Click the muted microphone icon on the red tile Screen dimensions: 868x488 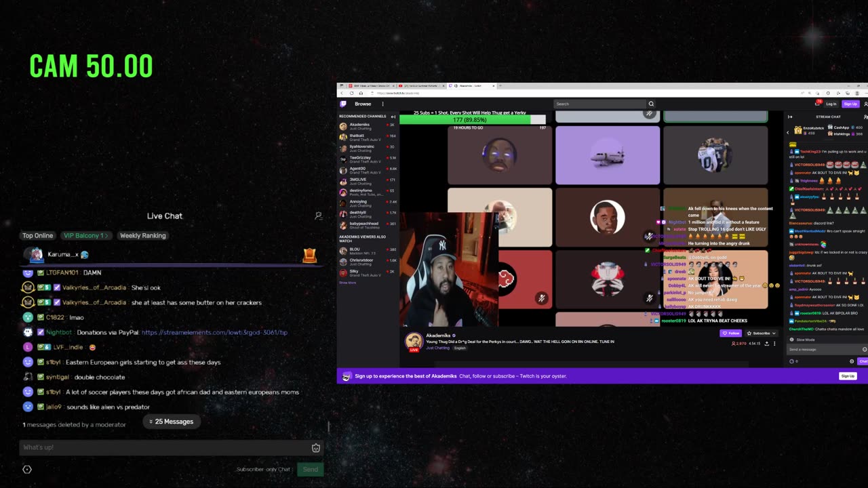click(541, 298)
